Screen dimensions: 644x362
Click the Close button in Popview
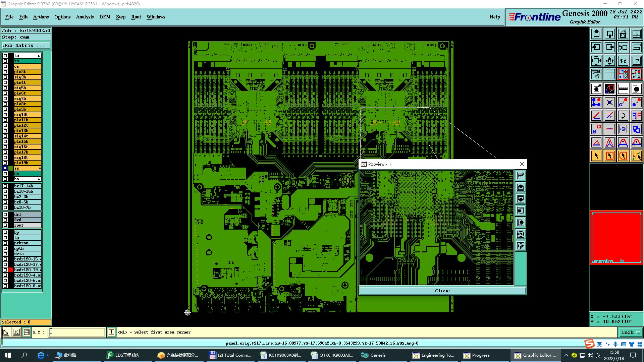[442, 291]
